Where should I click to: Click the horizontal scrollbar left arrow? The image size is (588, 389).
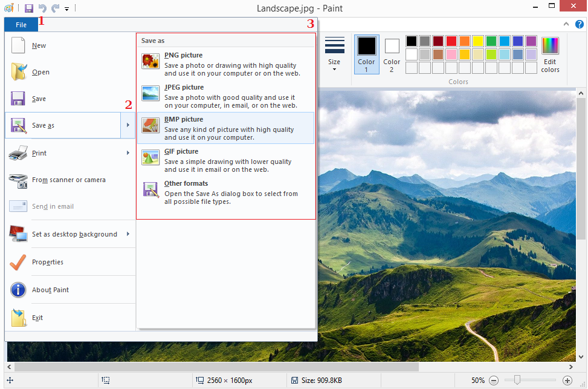10,367
